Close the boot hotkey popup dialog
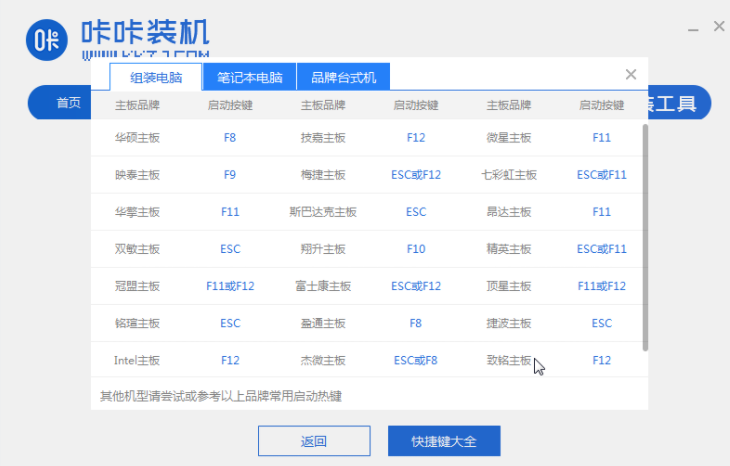The width and height of the screenshot is (730, 466). click(630, 74)
